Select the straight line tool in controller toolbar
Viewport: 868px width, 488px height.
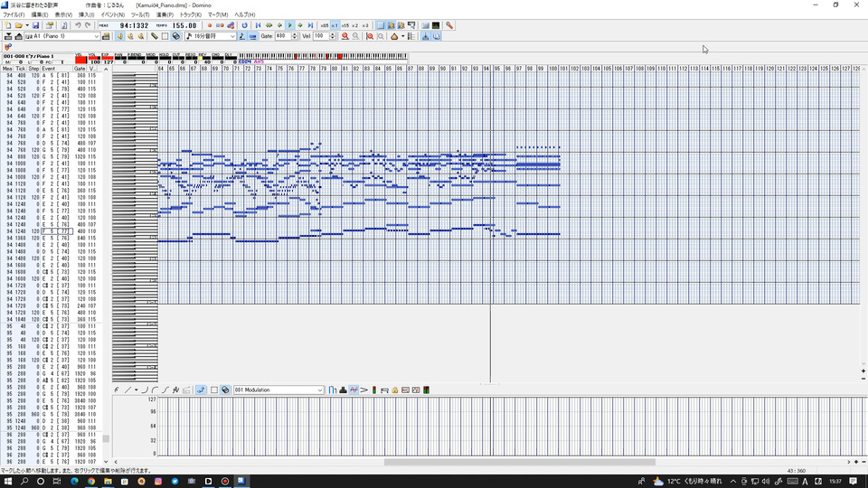click(127, 390)
